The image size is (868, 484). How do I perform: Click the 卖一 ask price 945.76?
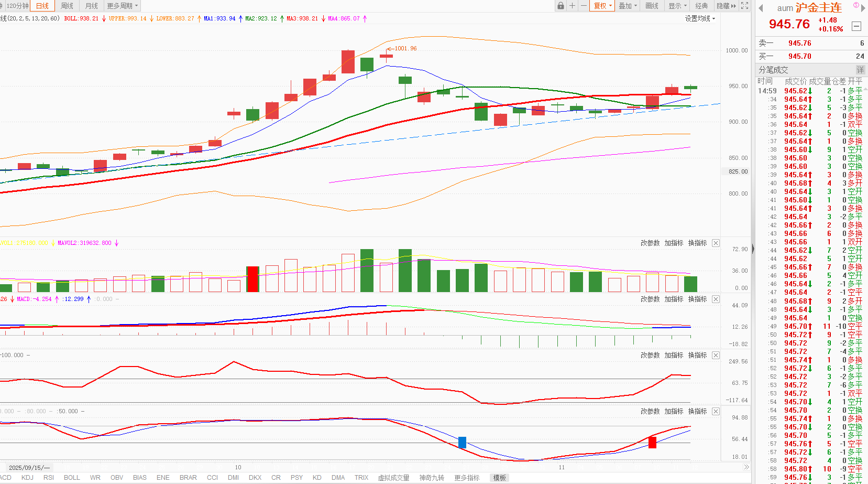(800, 44)
